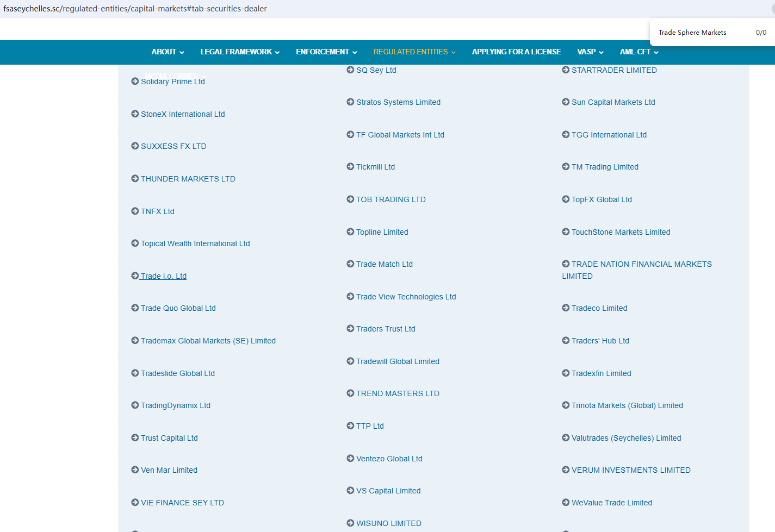Expand the VASP menu chevron
The image size is (775, 532).
(x=601, y=52)
